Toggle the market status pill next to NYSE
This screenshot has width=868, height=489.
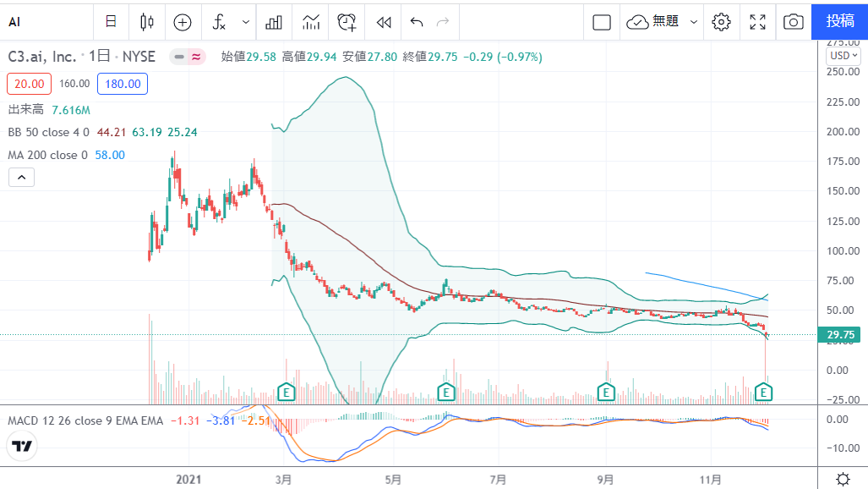188,57
